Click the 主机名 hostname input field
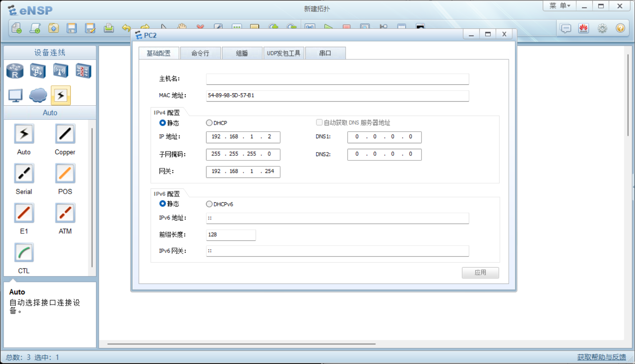The height and width of the screenshot is (364, 635). point(337,79)
